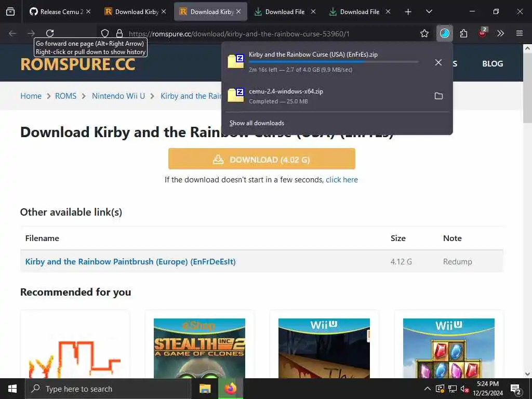Open Kirby and the Rainbow breadcrumb

[191, 96]
